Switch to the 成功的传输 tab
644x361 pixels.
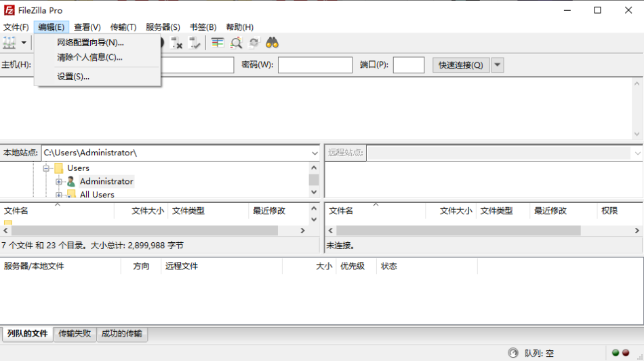[121, 333]
